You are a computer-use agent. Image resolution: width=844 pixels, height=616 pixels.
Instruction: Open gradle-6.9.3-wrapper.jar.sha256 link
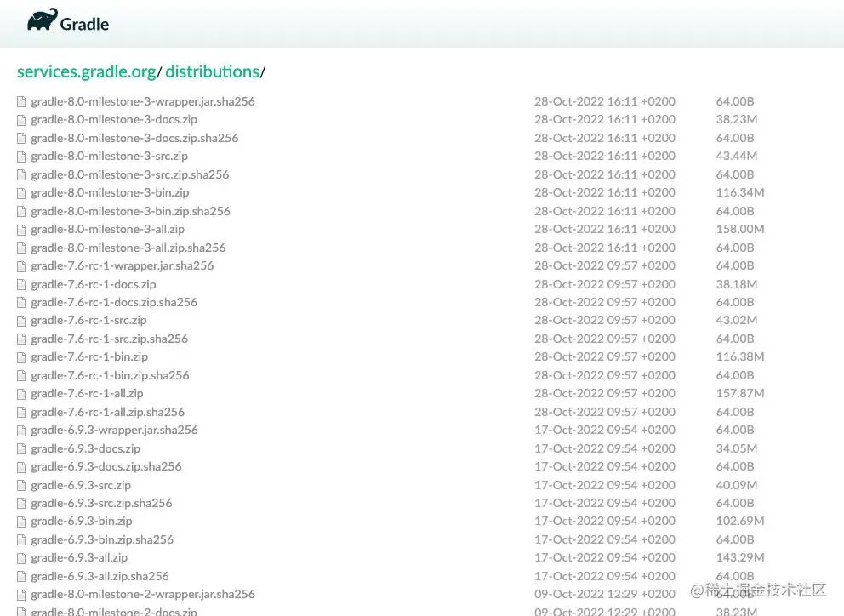(114, 431)
